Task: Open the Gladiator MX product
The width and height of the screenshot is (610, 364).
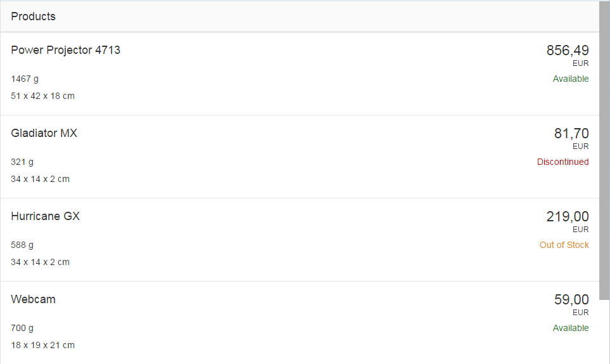Action: tap(44, 133)
